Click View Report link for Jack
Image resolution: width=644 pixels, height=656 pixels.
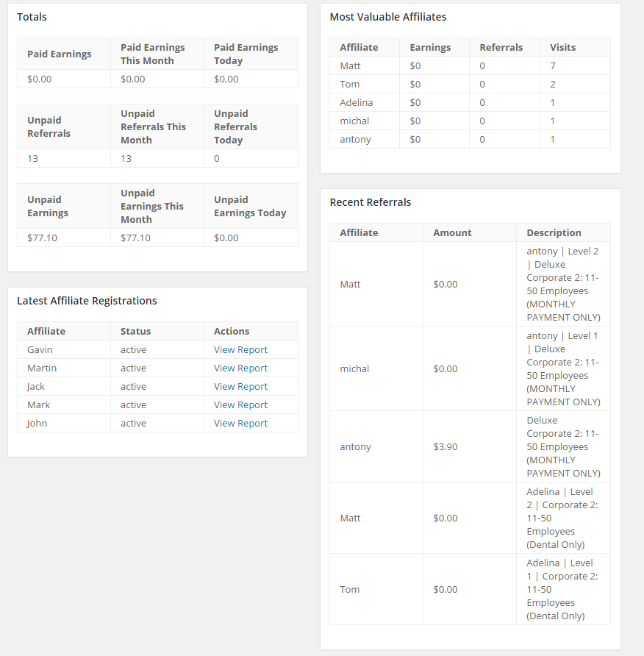pyautogui.click(x=240, y=386)
